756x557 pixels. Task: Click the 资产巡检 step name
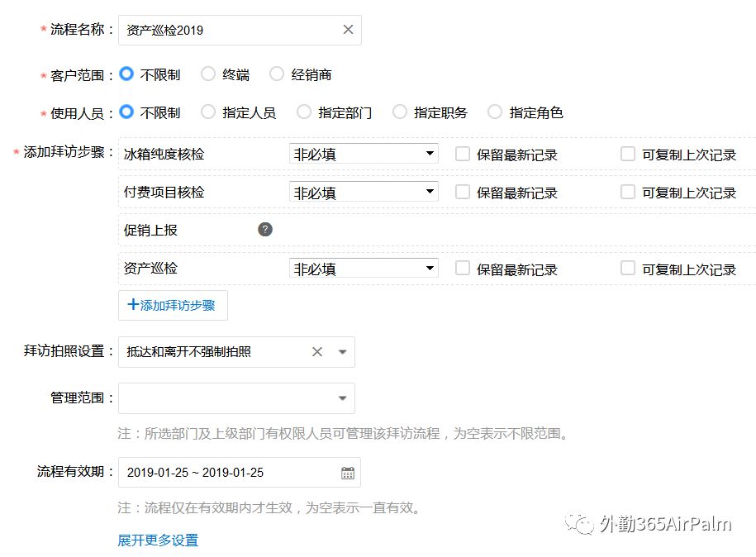(x=150, y=268)
